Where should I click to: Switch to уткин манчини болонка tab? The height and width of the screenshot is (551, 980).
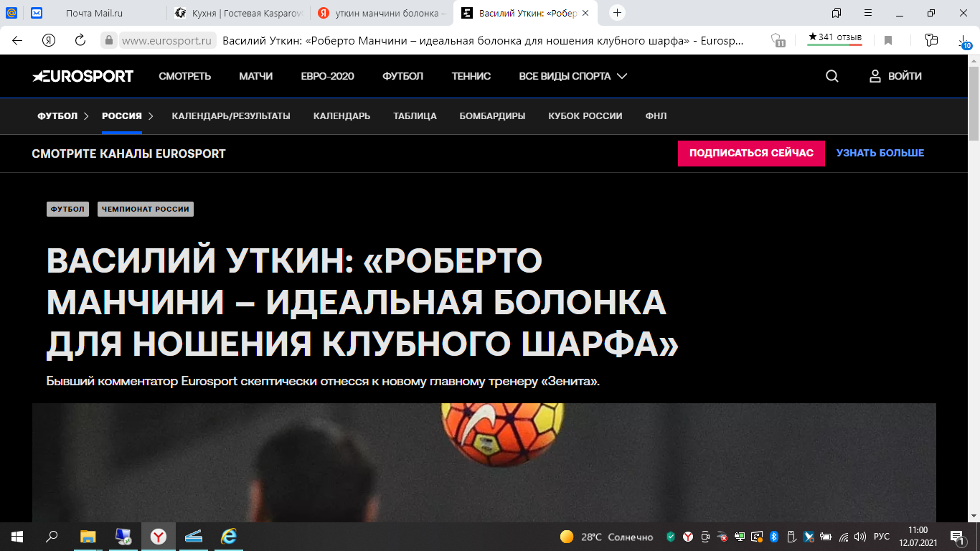(382, 13)
